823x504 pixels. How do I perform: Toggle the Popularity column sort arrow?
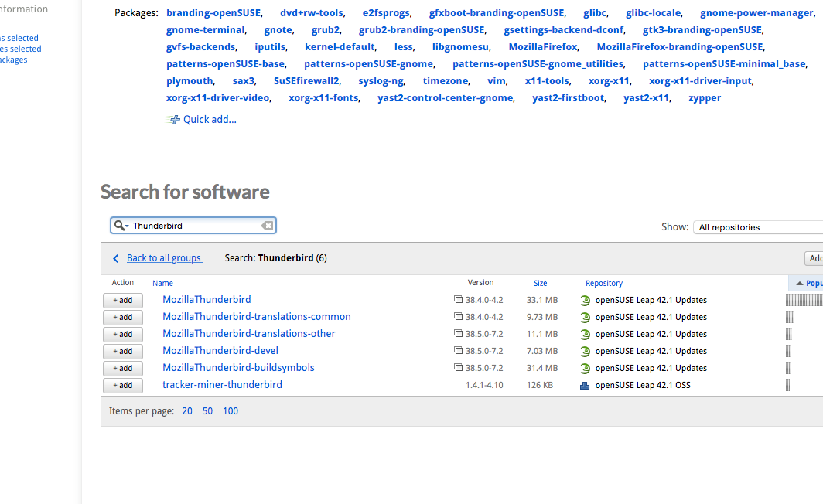[x=799, y=282]
